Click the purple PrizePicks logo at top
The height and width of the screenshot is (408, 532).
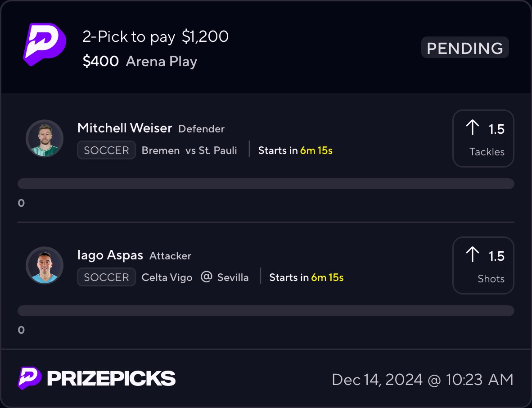tap(45, 45)
